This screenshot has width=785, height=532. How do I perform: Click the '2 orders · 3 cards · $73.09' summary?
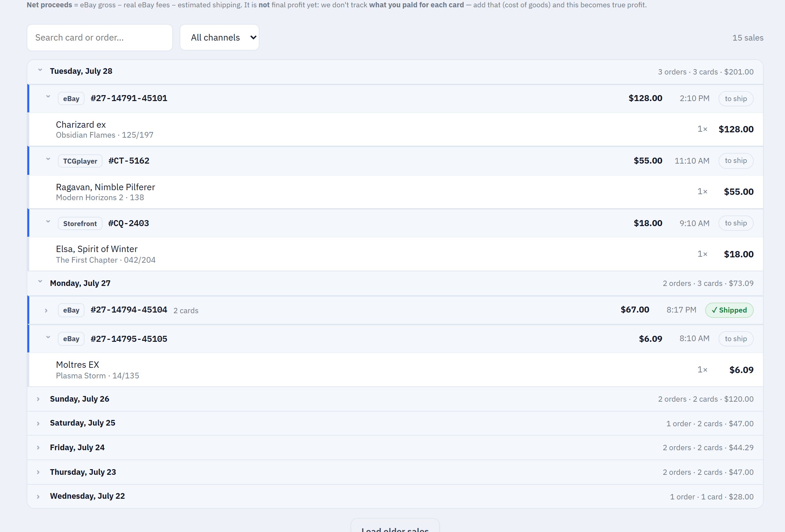[708, 283]
